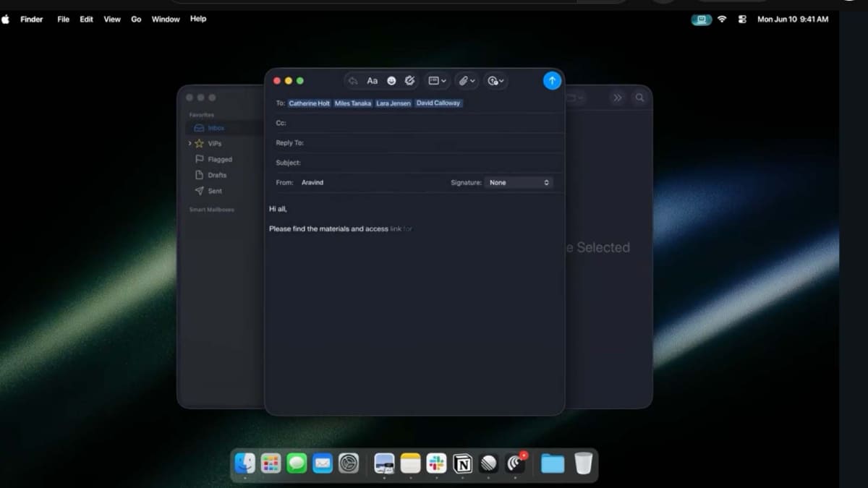Open Notes from the Dock
868x488 pixels.
pyautogui.click(x=410, y=463)
